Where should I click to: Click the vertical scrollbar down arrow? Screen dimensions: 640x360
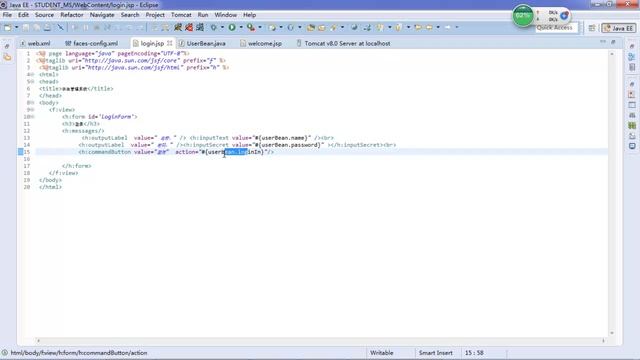pos(612,333)
